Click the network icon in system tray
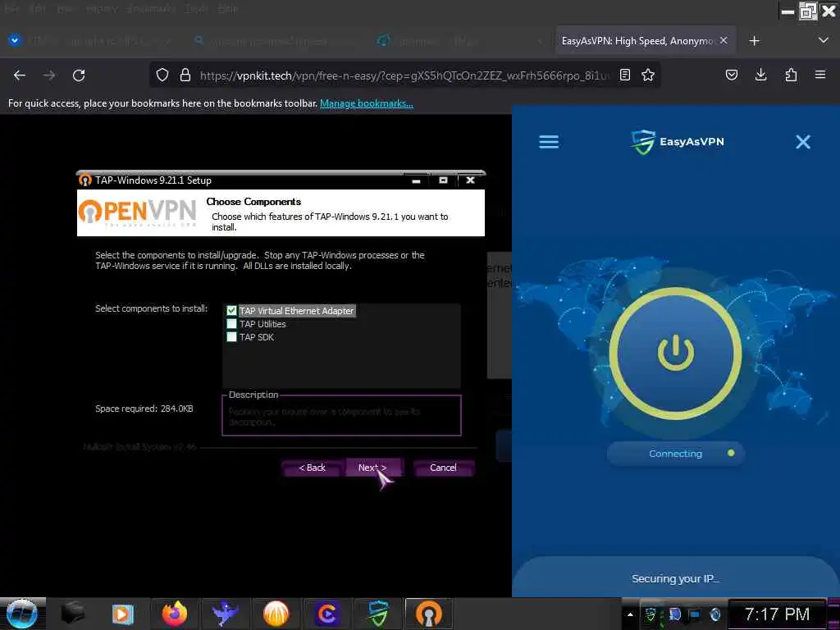840x630 pixels. [x=695, y=614]
